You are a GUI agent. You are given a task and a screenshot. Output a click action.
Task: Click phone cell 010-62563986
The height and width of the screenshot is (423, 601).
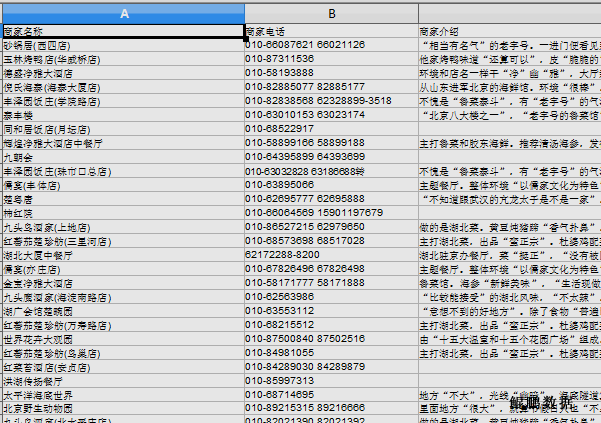pos(332,297)
